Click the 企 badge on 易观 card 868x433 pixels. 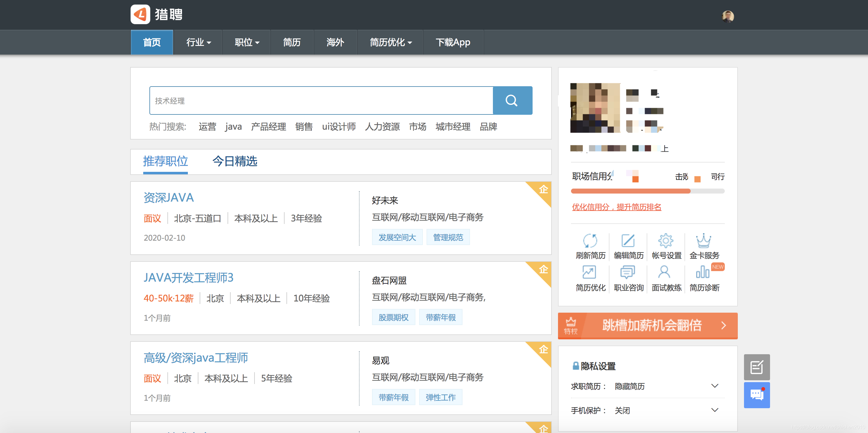click(543, 349)
